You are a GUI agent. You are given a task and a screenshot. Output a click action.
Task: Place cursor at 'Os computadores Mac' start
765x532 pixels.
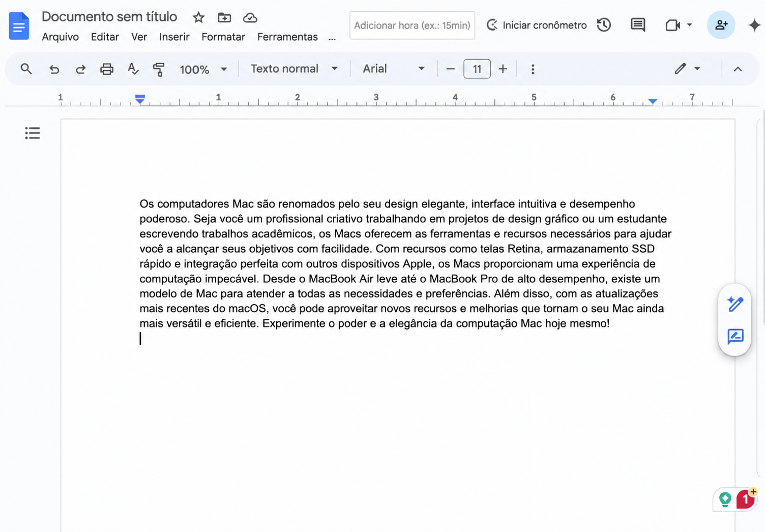[x=140, y=204]
